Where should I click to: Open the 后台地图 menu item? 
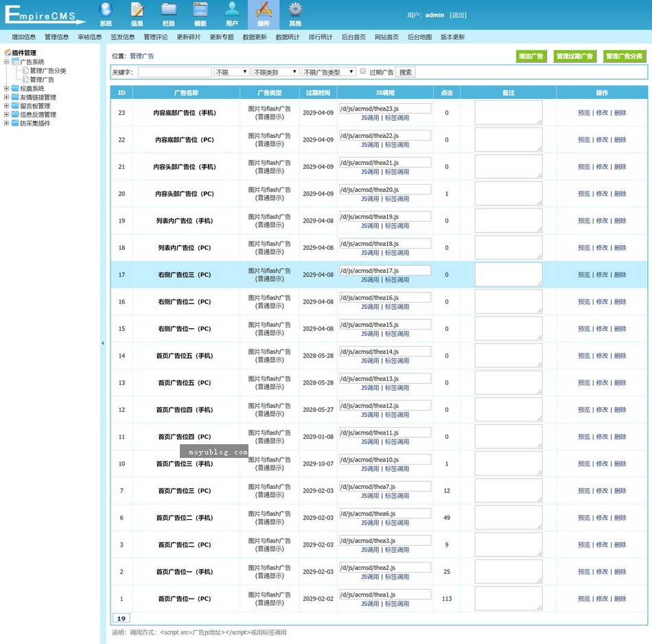tap(419, 37)
